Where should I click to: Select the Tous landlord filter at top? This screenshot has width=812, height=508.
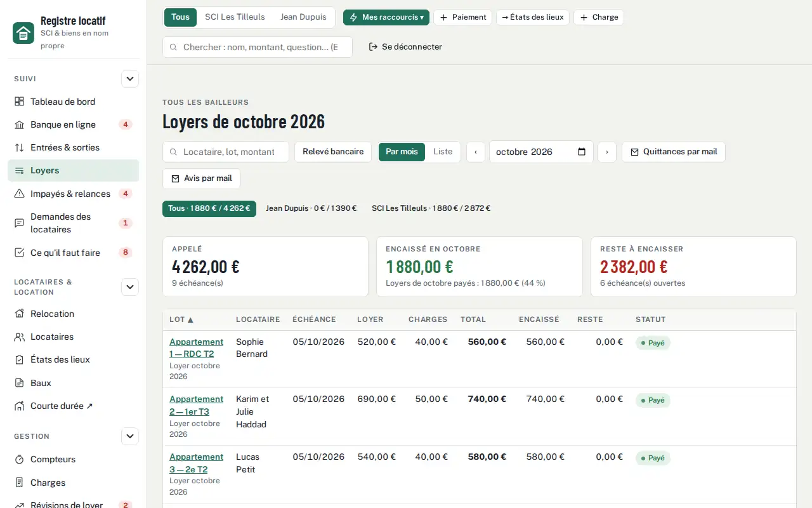pyautogui.click(x=180, y=17)
